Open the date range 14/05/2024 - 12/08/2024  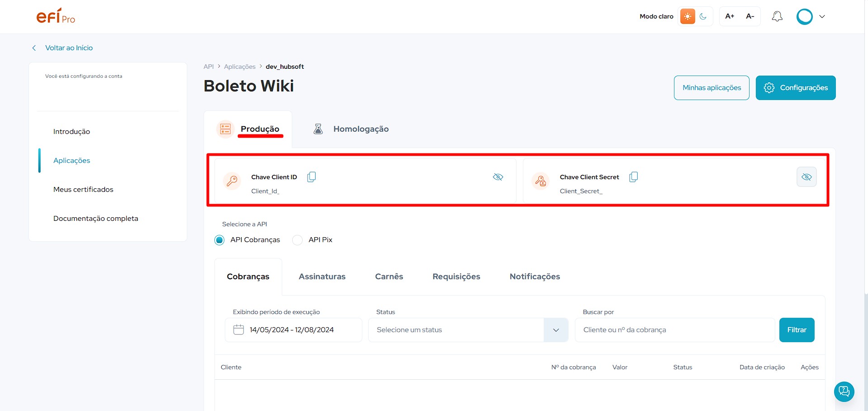click(x=294, y=330)
